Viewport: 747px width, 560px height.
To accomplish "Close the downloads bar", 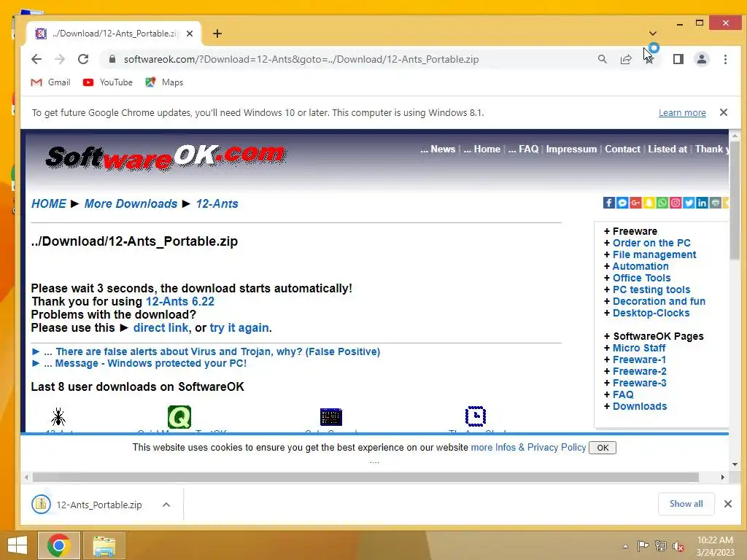I will pyautogui.click(x=728, y=504).
